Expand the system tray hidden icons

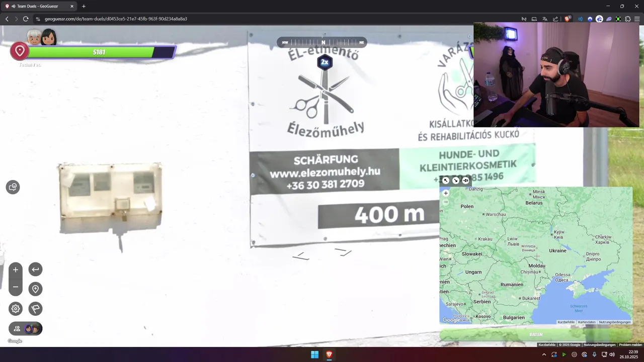pyautogui.click(x=544, y=354)
